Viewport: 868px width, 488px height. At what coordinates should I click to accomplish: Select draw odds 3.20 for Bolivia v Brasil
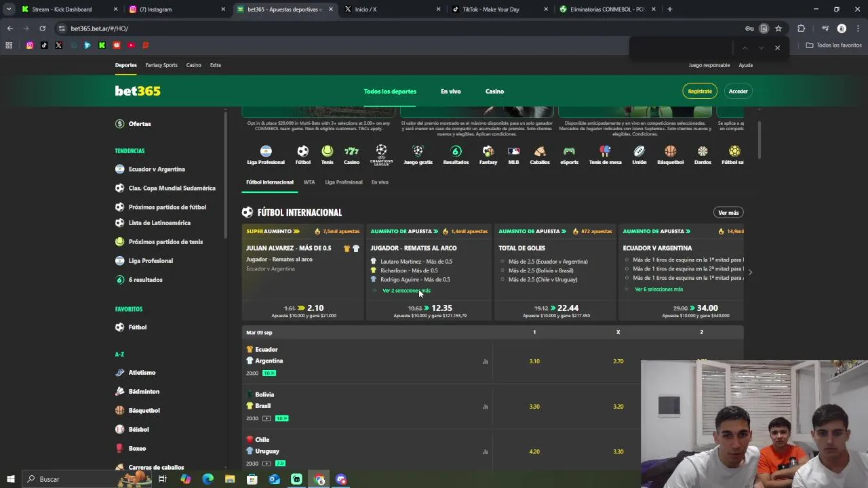click(x=618, y=407)
